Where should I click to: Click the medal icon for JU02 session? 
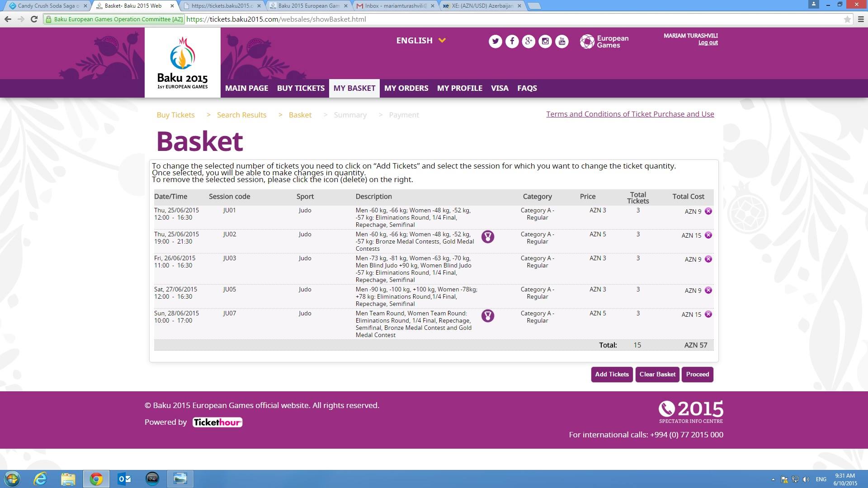click(x=487, y=237)
